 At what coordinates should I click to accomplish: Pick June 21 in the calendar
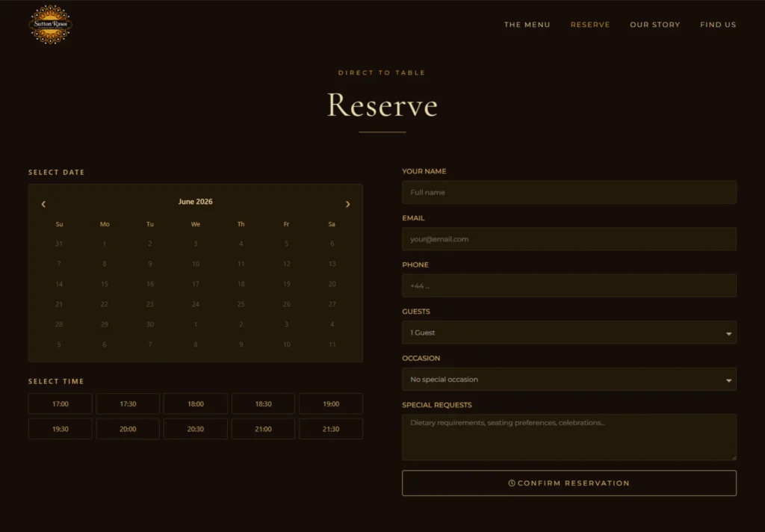coord(59,304)
